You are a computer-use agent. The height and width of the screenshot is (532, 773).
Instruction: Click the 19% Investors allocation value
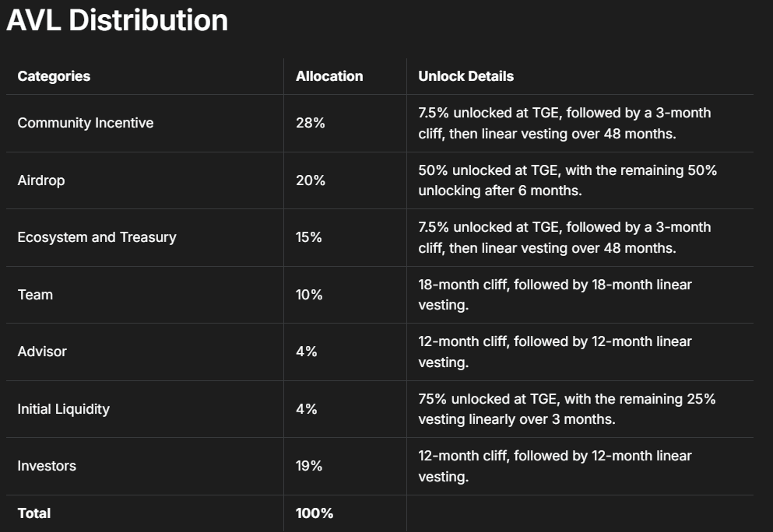point(309,466)
